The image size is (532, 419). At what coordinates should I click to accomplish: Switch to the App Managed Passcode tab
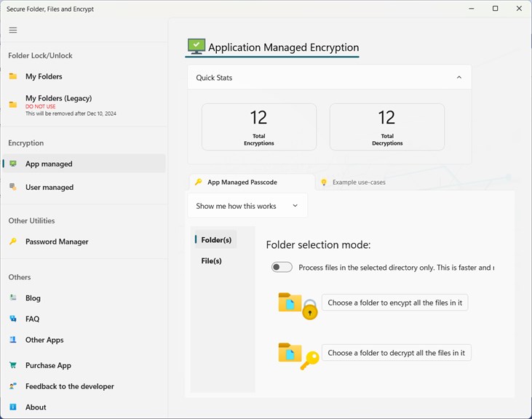click(x=252, y=183)
